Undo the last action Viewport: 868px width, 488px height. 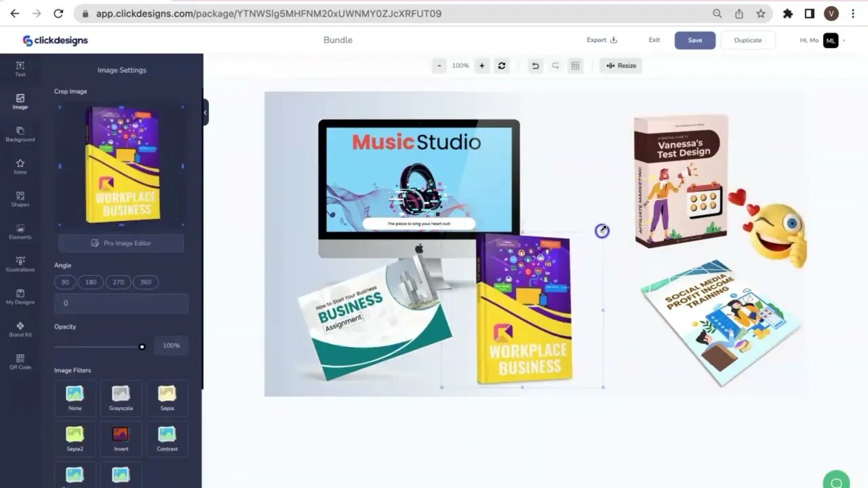tap(536, 66)
